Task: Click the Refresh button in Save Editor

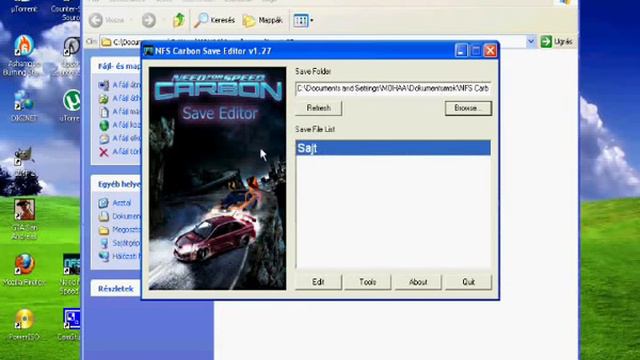Action: 318,108
